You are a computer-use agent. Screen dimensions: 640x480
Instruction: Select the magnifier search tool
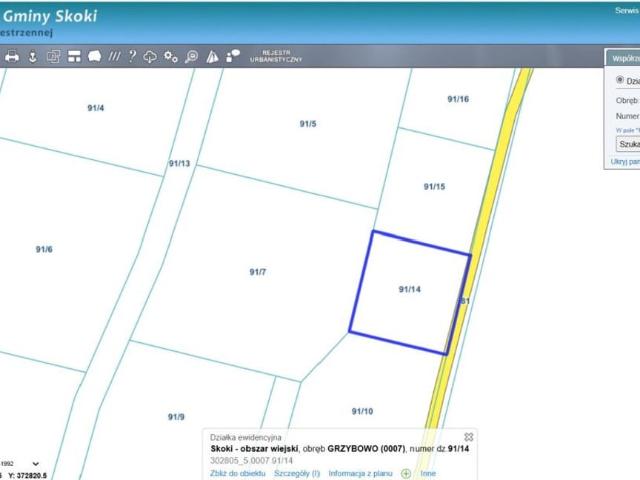tap(191, 57)
